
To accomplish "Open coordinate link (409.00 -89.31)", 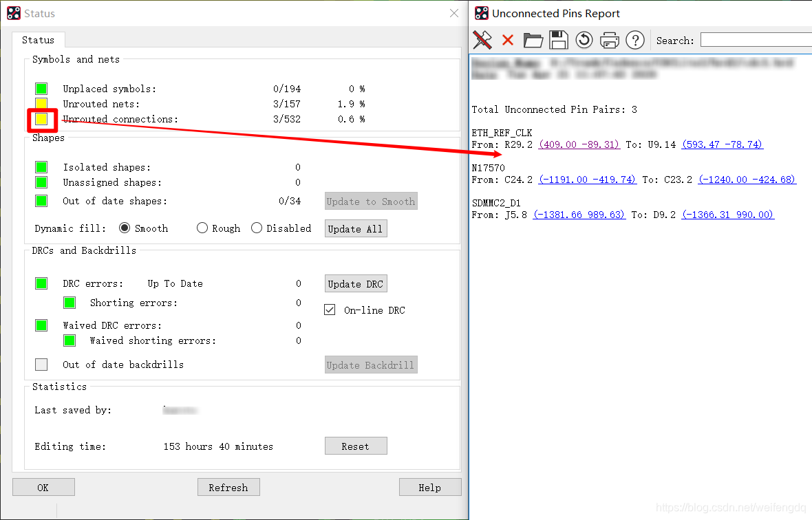I will tap(579, 144).
